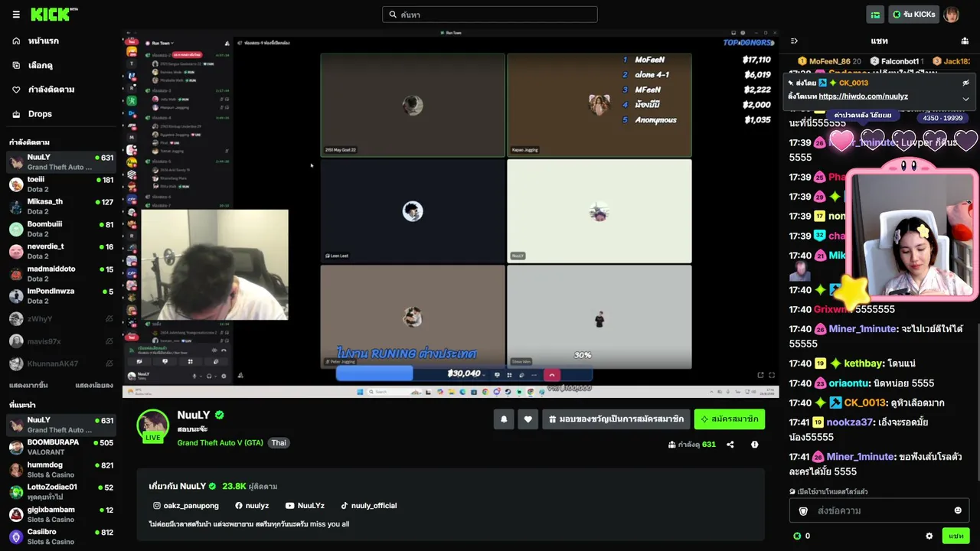Viewport: 980px width, 551px height.
Task: Click username nookza37 in chat
Action: point(850,422)
